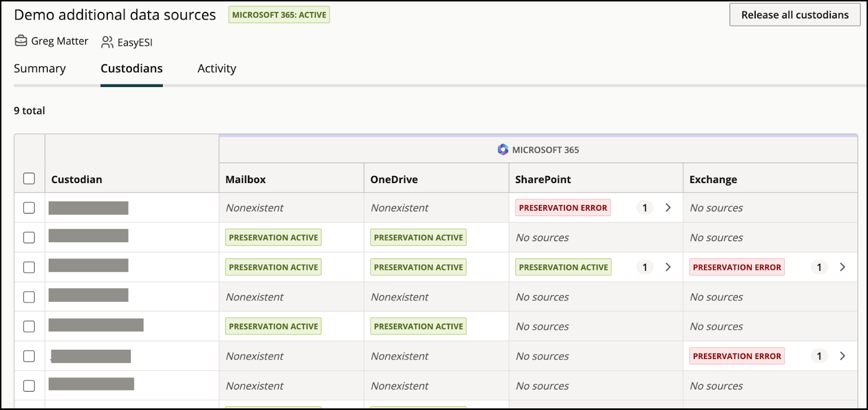Image resolution: width=868 pixels, height=410 pixels.
Task: Open the Activity tab
Action: pyautogui.click(x=217, y=68)
